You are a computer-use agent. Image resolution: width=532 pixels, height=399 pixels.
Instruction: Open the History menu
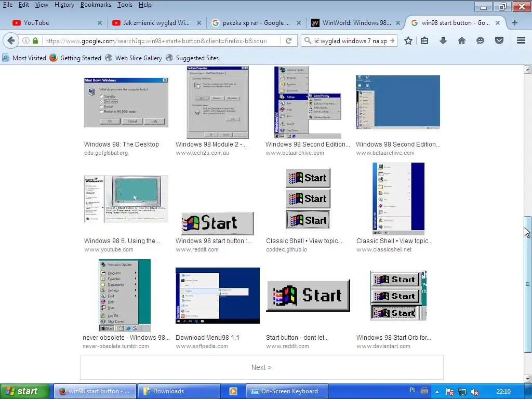[x=64, y=5]
